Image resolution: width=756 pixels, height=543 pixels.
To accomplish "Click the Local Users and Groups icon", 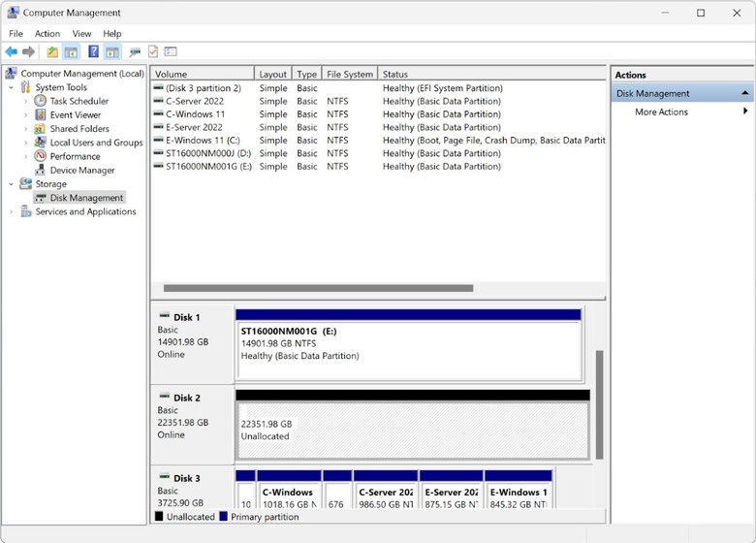I will click(40, 143).
